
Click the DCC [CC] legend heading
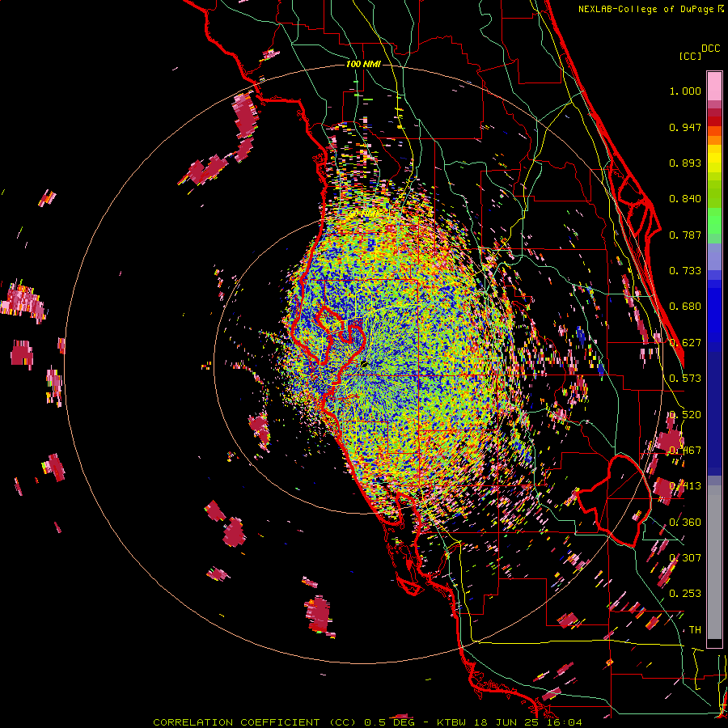pyautogui.click(x=699, y=52)
